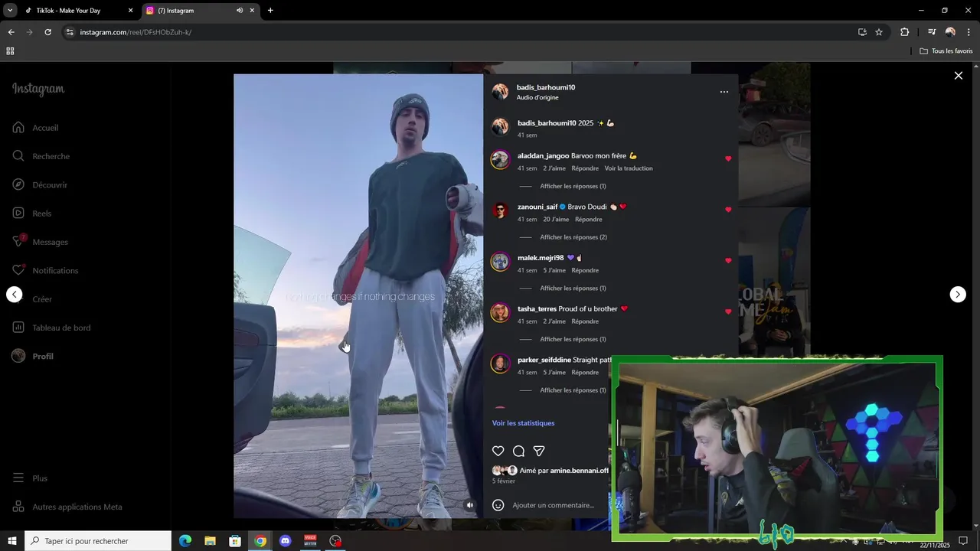Expand the 2 replies under zanouni_saif
Image resolution: width=980 pixels, height=551 pixels.
[573, 237]
